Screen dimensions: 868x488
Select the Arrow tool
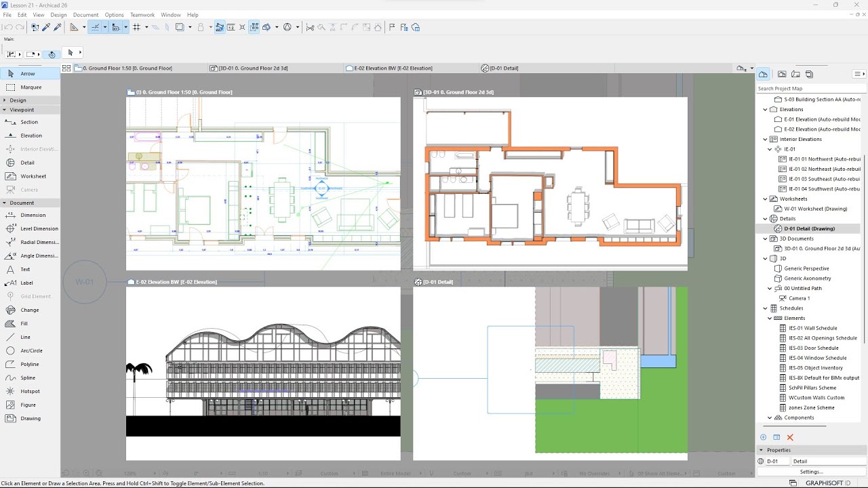30,73
